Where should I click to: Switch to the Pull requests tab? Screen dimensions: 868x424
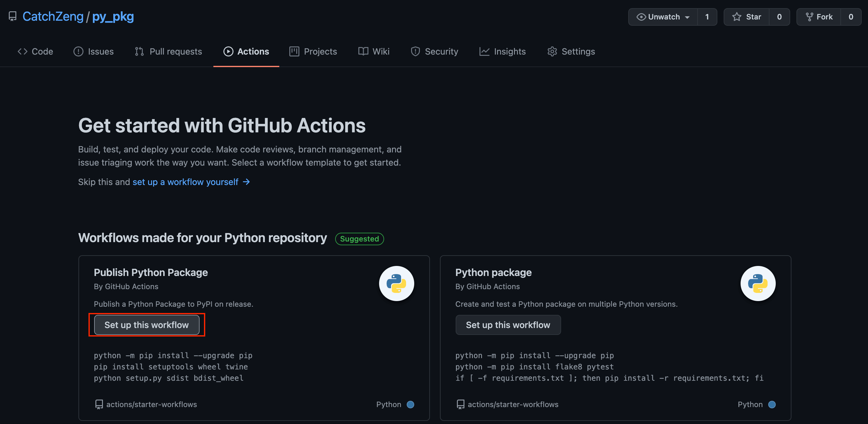click(x=169, y=51)
